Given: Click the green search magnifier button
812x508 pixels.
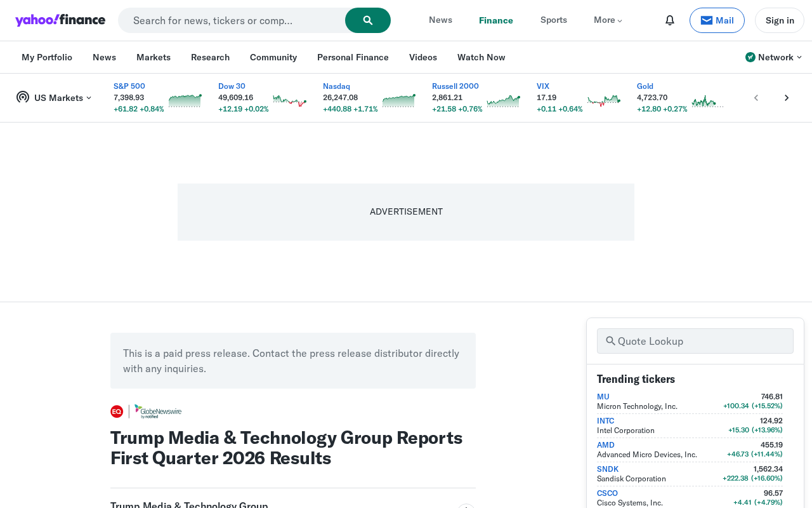Looking at the screenshot, I should tap(368, 20).
